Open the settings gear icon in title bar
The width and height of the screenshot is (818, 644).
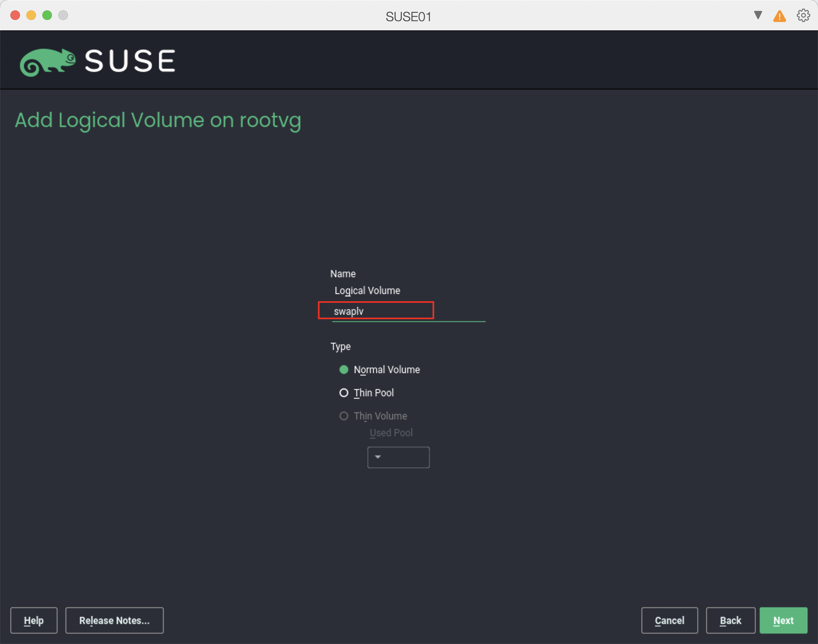(x=803, y=16)
